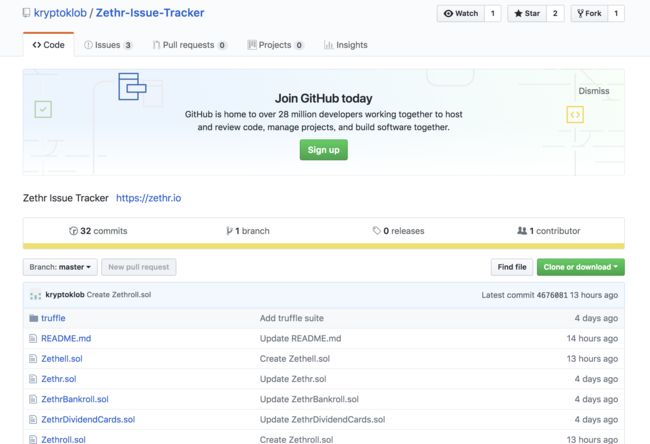The image size is (650, 444).
Task: Open the kryptoklob user link in header
Action: [60, 13]
